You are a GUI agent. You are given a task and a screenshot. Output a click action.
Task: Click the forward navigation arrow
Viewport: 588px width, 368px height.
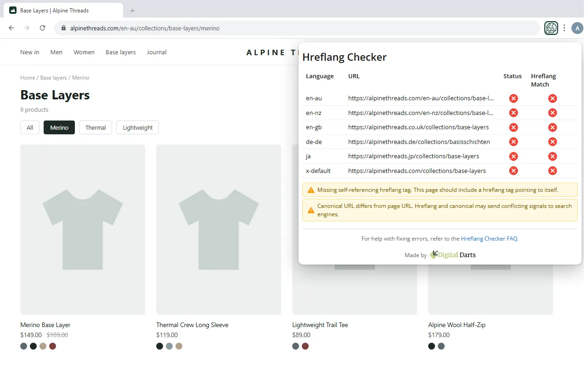tap(27, 28)
